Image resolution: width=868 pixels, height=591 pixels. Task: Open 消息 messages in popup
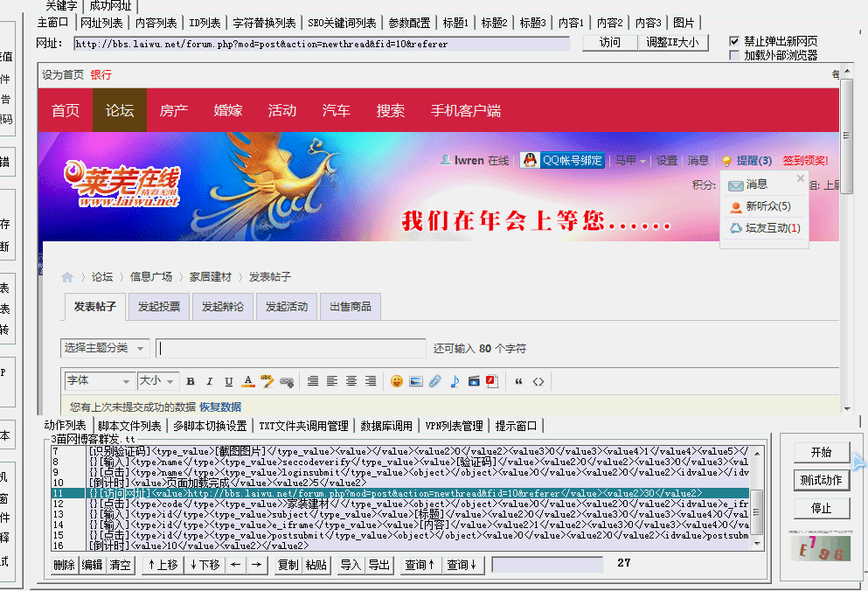(x=756, y=184)
